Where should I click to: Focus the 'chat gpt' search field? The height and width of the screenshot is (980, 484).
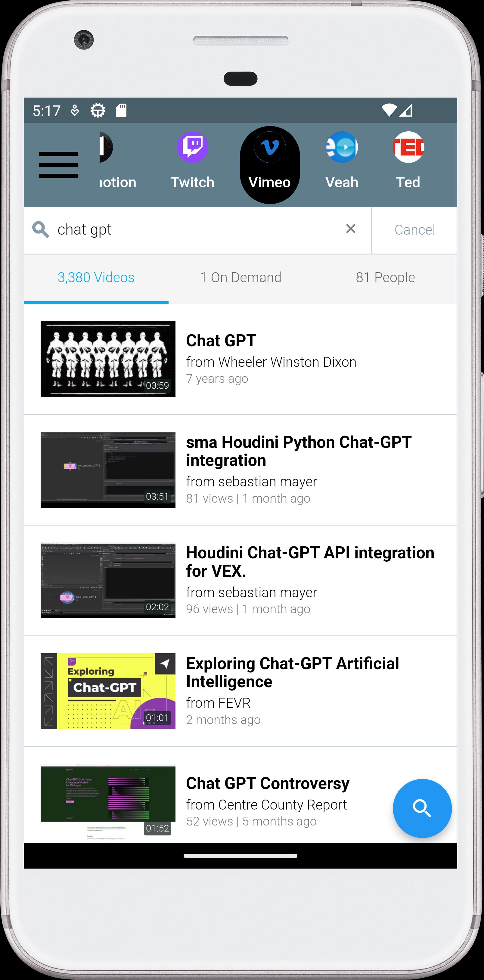pyautogui.click(x=198, y=230)
